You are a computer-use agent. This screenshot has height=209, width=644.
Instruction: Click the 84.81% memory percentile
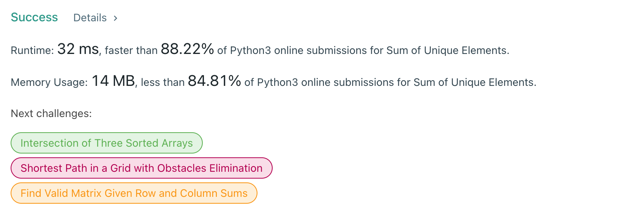[214, 81]
